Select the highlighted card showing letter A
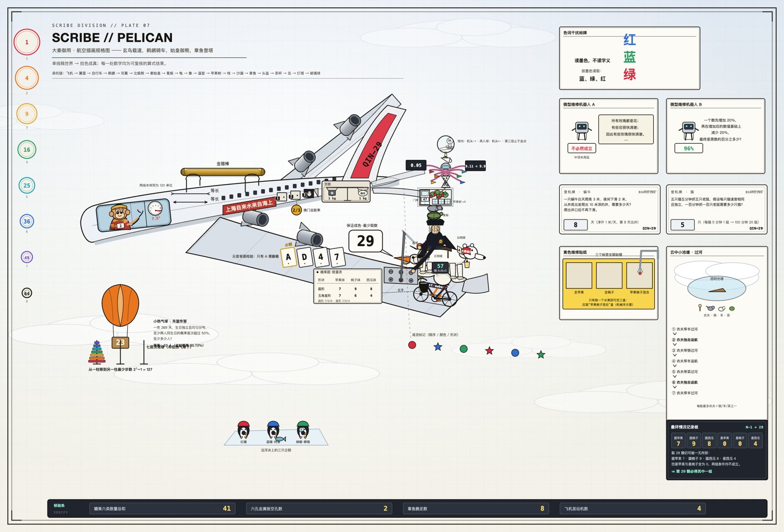 pyautogui.click(x=289, y=257)
